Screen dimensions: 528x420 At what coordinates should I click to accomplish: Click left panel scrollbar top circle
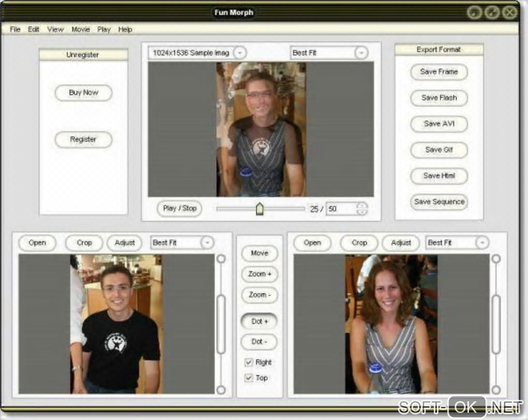(x=221, y=259)
